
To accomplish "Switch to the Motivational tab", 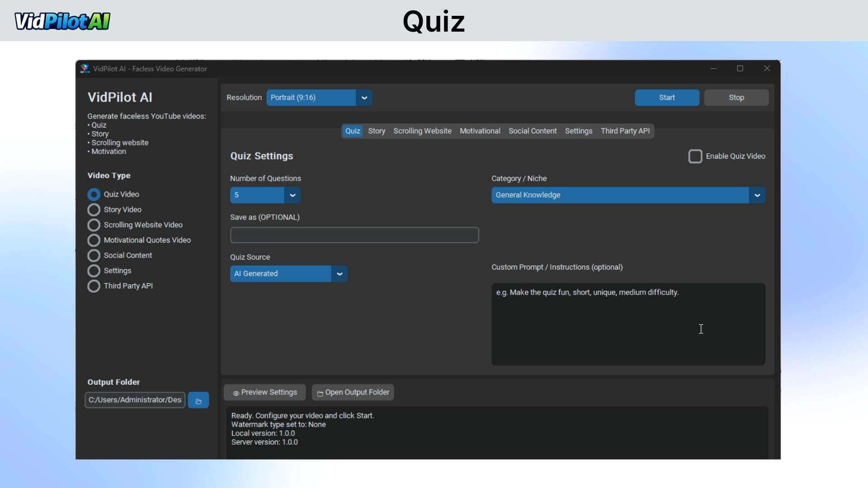I will click(480, 131).
